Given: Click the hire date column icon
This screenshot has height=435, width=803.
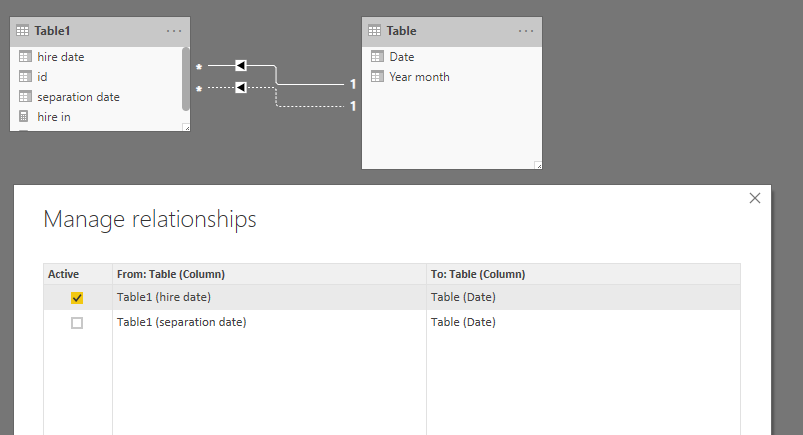Looking at the screenshot, I should click(25, 56).
